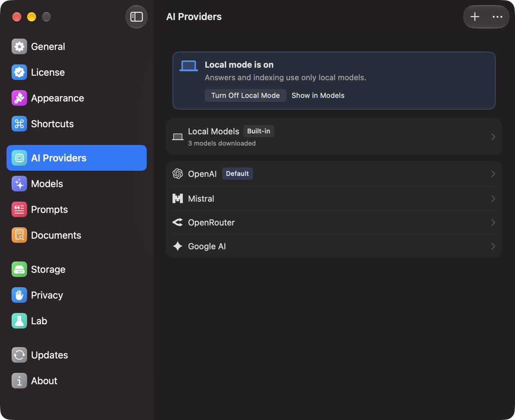Select Documents in the sidebar
This screenshot has width=515, height=420.
(x=76, y=235)
